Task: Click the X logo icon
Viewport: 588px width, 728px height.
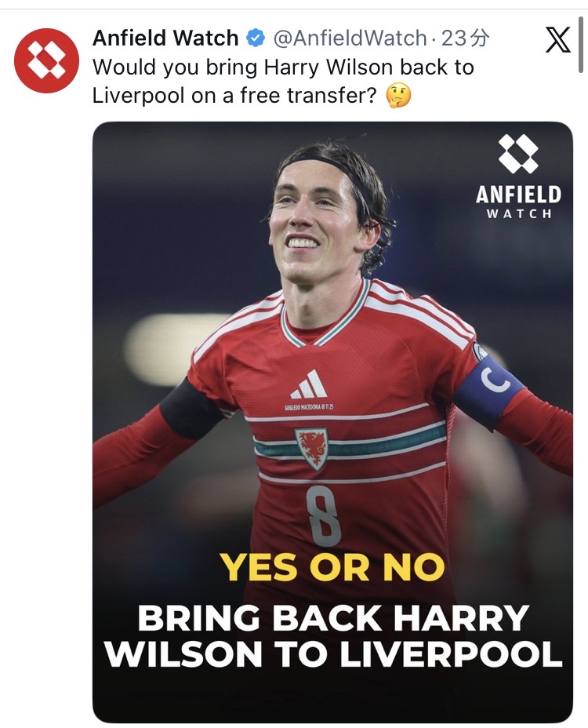Action: [557, 39]
